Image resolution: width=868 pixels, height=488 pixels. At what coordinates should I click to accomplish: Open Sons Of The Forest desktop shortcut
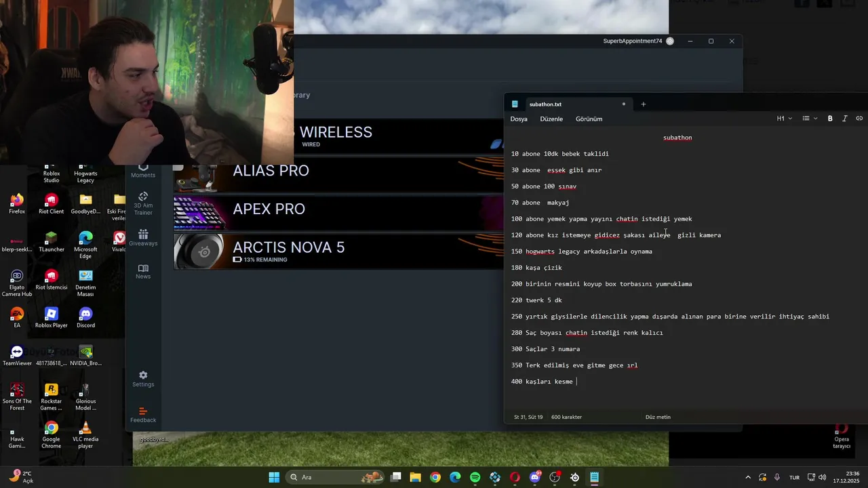tap(17, 397)
